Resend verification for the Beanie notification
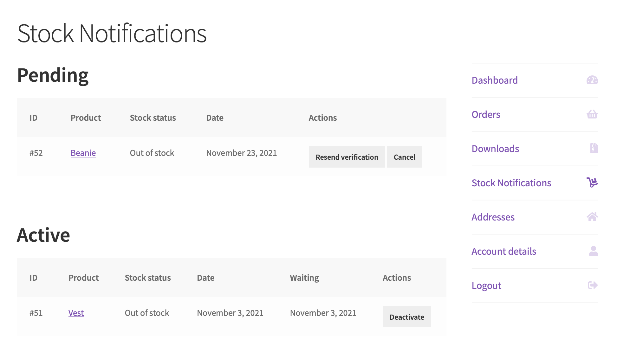Viewport: 617px width, 364px height. click(x=347, y=157)
